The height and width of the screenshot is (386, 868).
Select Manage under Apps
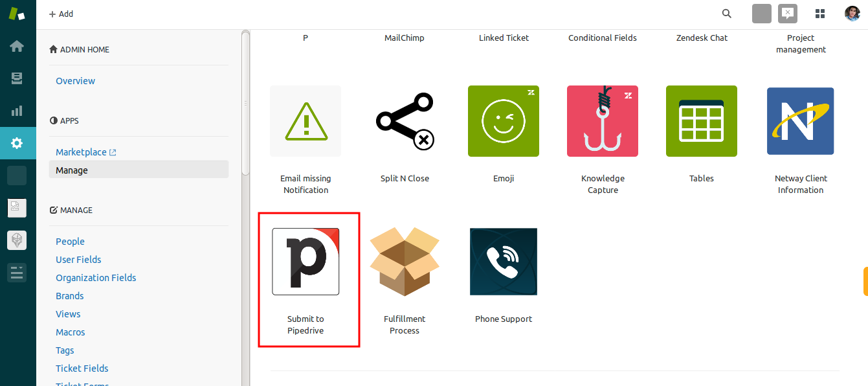point(72,170)
